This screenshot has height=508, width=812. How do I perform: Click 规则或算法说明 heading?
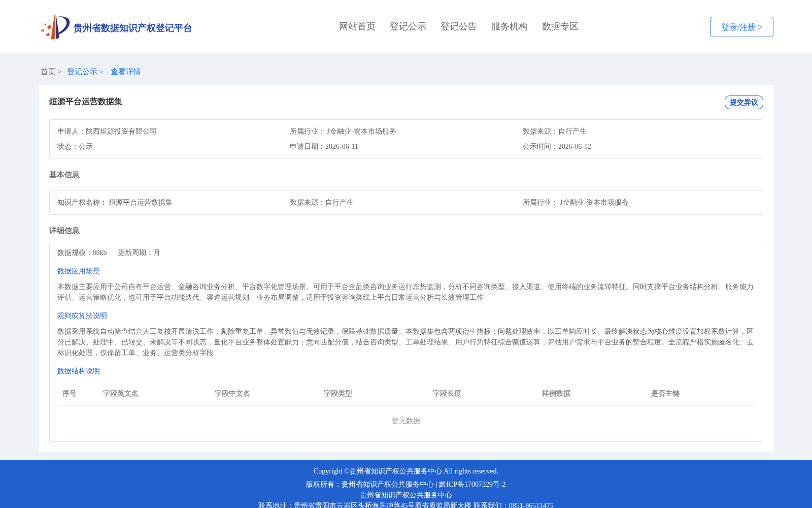pyautogui.click(x=82, y=315)
